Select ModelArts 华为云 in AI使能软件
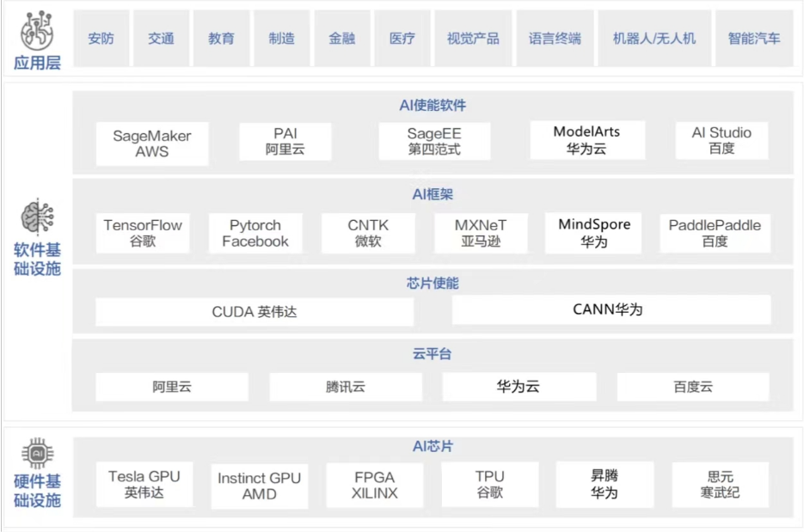 [587, 139]
